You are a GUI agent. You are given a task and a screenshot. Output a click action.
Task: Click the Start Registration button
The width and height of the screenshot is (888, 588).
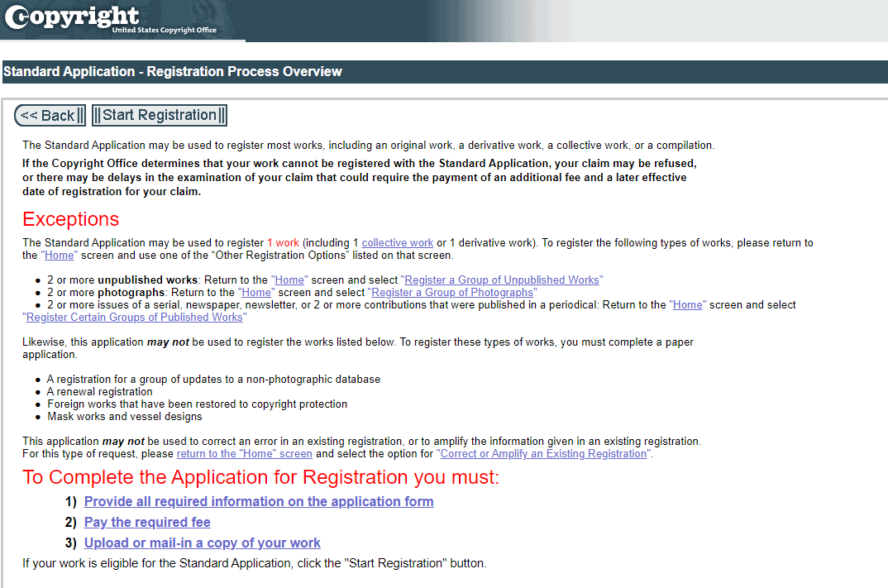(x=159, y=115)
